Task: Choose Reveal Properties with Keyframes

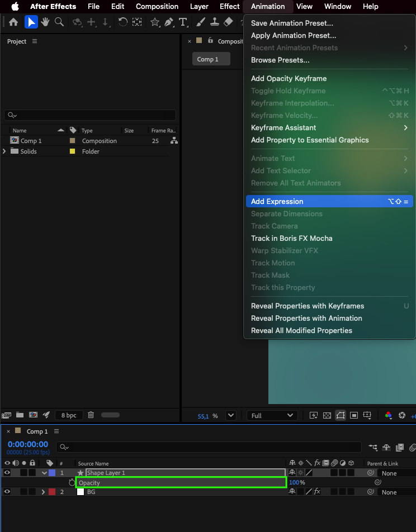Action: point(329,306)
